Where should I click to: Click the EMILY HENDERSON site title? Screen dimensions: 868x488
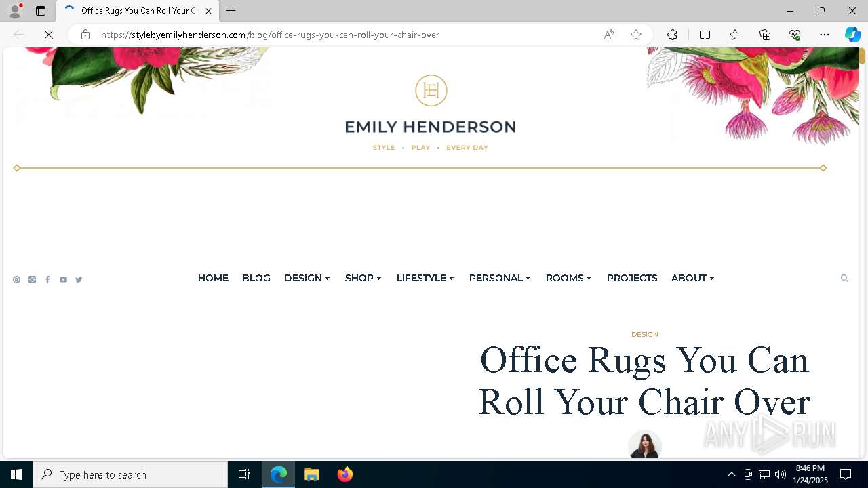coord(431,127)
